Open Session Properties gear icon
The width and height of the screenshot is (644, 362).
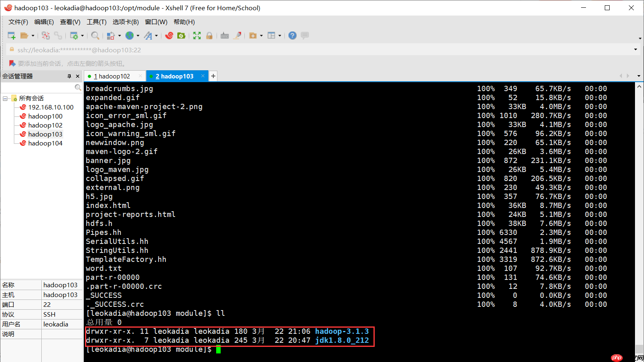(74, 36)
